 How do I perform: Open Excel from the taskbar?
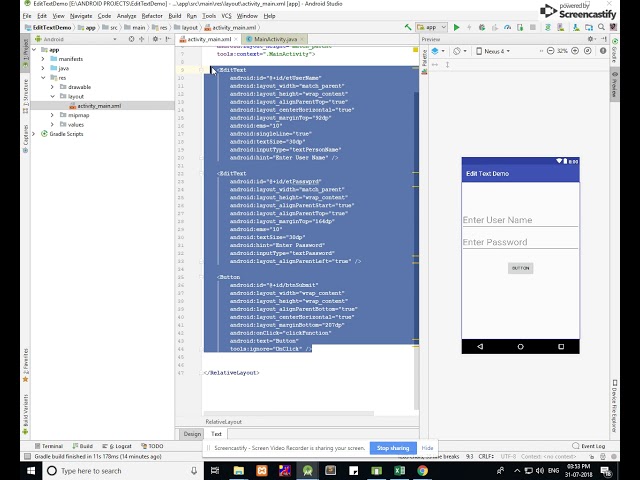(399, 471)
